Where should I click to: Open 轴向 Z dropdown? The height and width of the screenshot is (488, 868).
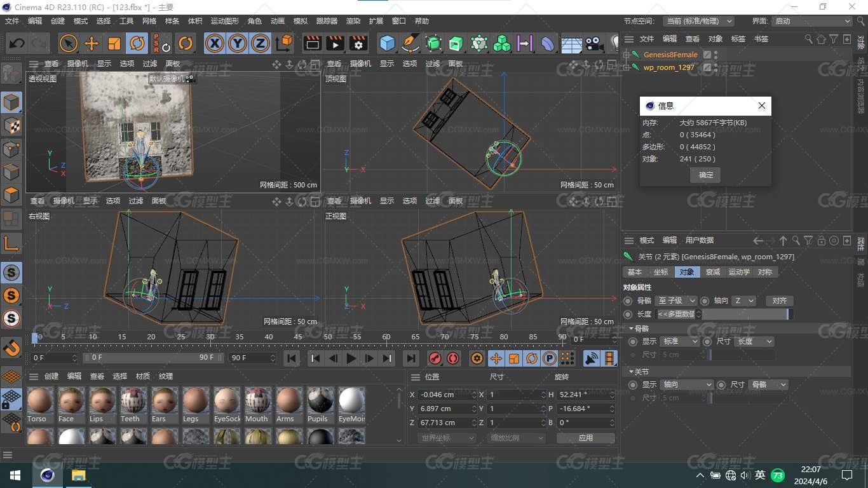(x=743, y=301)
